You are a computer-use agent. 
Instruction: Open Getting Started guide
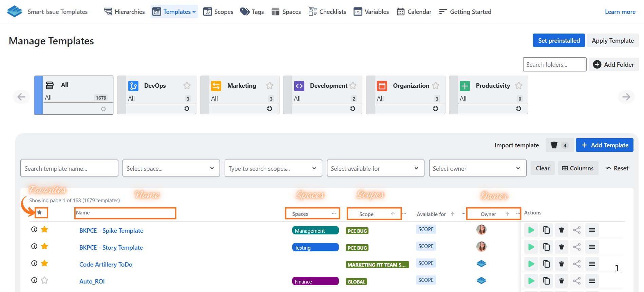coord(465,12)
